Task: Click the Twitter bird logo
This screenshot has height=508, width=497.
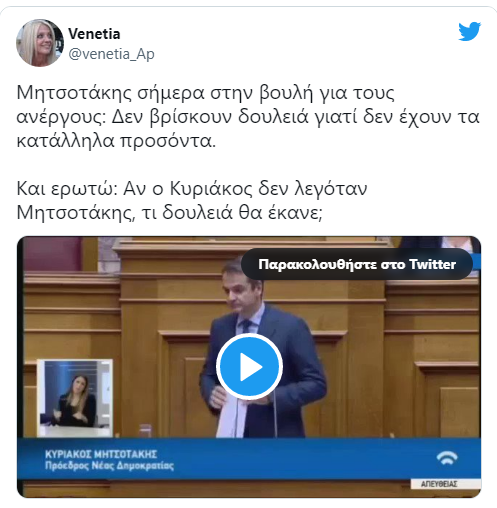Action: (x=469, y=31)
